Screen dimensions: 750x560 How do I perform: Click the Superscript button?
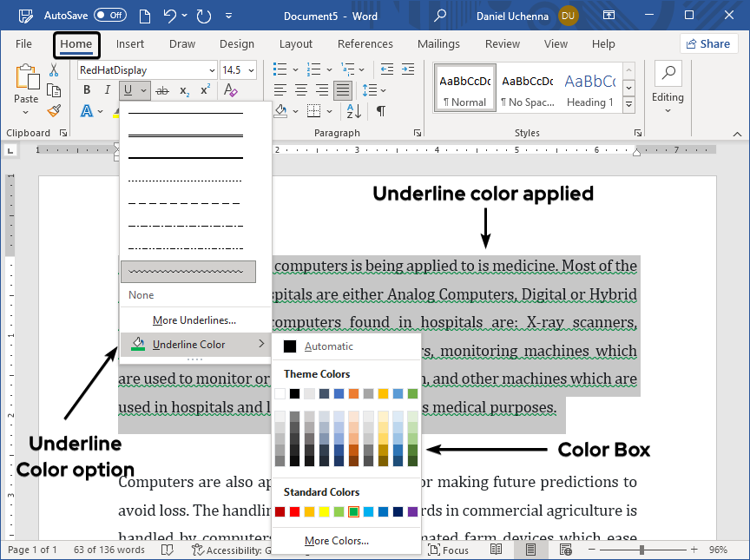click(x=206, y=91)
